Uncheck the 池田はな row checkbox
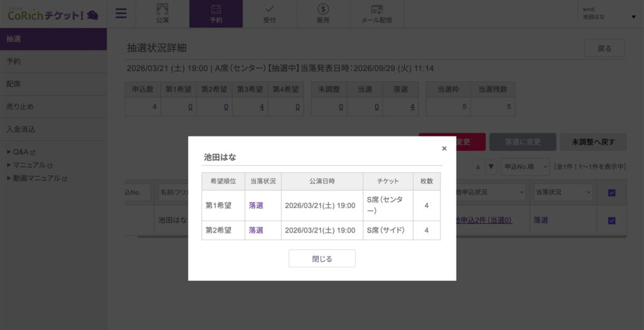The width and height of the screenshot is (644, 330). point(611,221)
